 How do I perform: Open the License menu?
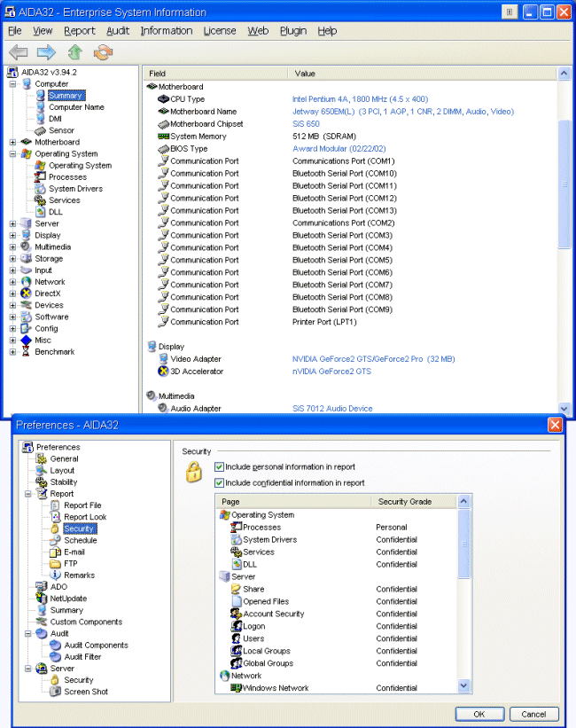pos(220,31)
